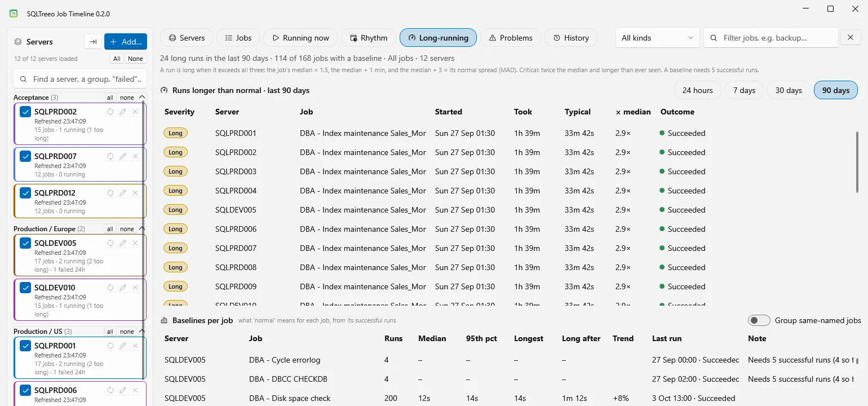868x406 pixels.
Task: Click the Add... server button
Action: coord(126,42)
